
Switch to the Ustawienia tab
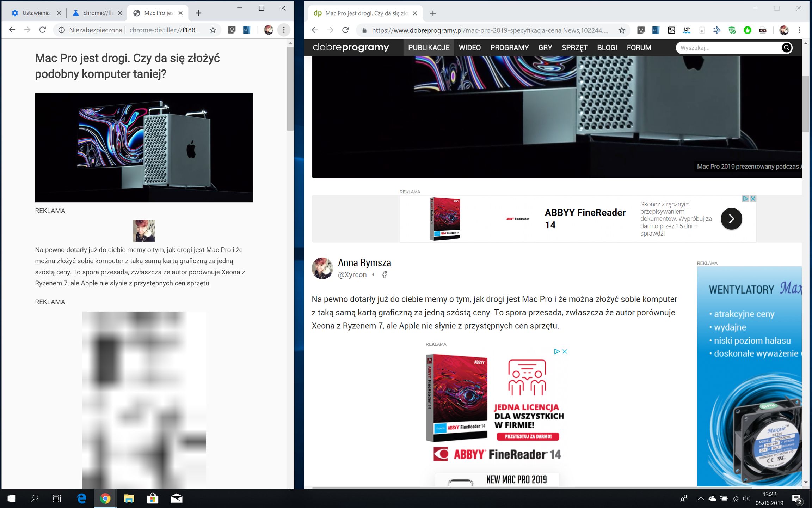35,13
